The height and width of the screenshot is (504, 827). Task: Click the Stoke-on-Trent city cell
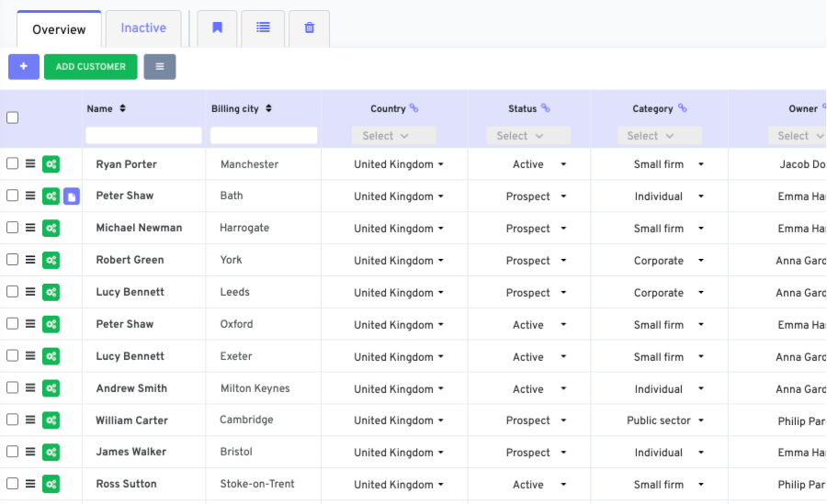(x=257, y=484)
